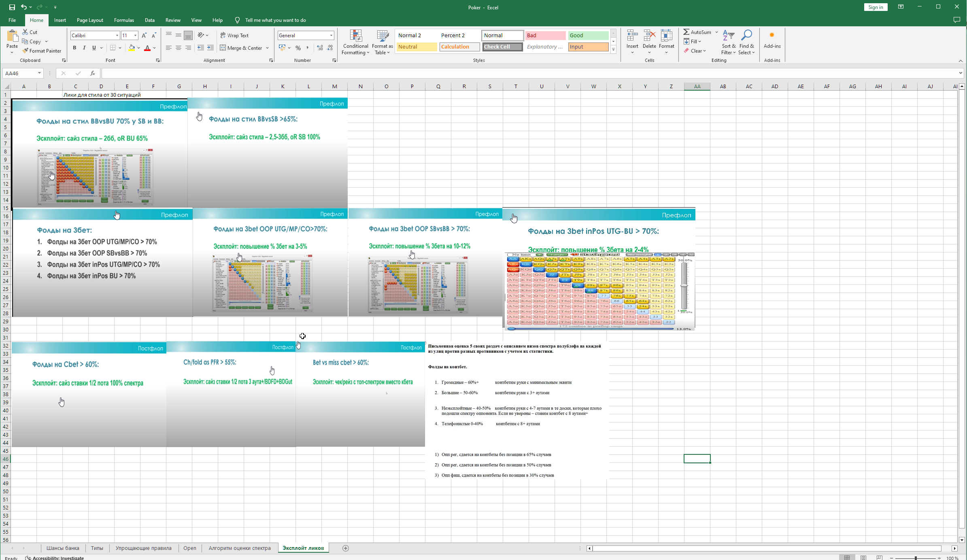Screen dimensions: 967x560
Task: Decrease decimal places
Action: 330,48
